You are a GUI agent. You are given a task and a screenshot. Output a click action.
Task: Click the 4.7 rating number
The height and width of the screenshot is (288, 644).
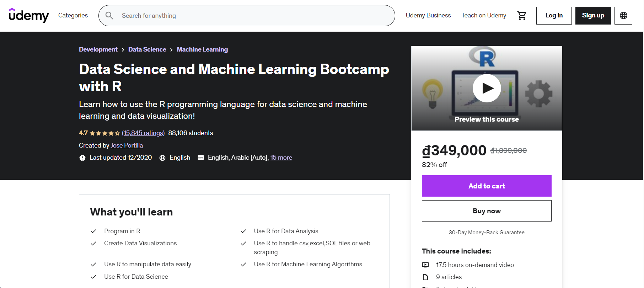pos(83,133)
